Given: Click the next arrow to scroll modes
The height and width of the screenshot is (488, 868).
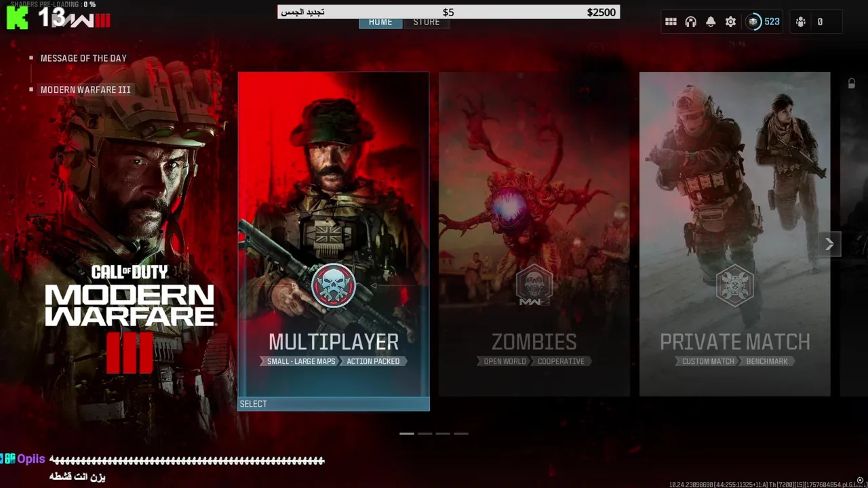Looking at the screenshot, I should pyautogui.click(x=829, y=245).
